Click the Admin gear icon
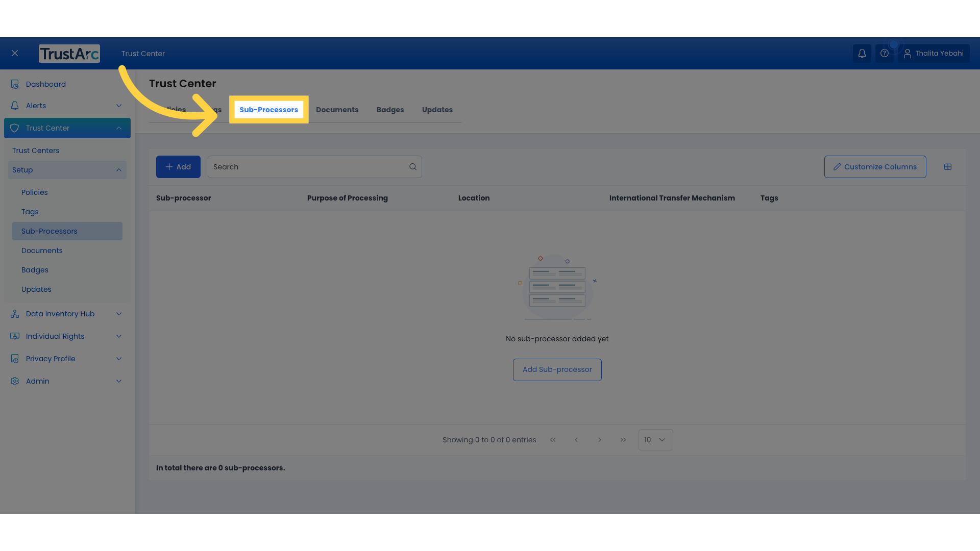The width and height of the screenshot is (980, 551). point(15,381)
